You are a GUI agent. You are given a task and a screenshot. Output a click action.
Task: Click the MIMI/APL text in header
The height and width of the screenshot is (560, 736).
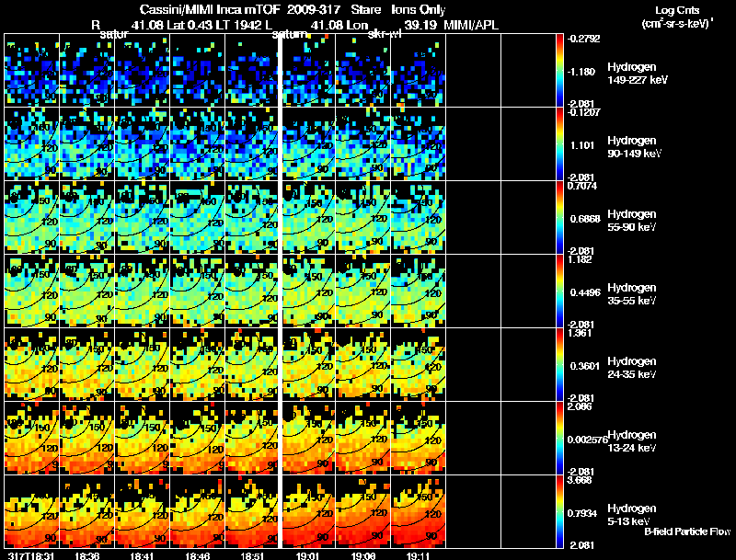point(471,25)
